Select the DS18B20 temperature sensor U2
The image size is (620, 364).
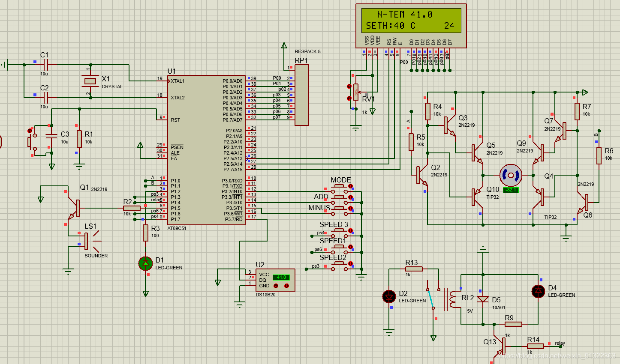click(275, 280)
